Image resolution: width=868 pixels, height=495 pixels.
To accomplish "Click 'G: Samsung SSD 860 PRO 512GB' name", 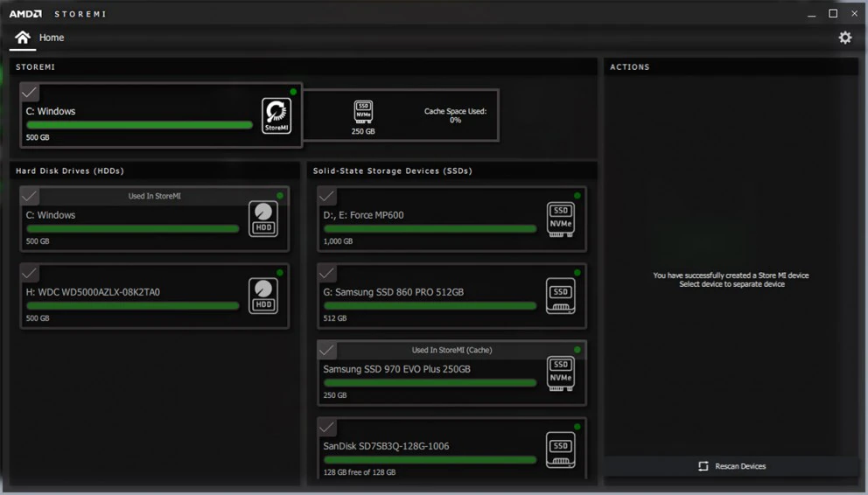I will [394, 292].
